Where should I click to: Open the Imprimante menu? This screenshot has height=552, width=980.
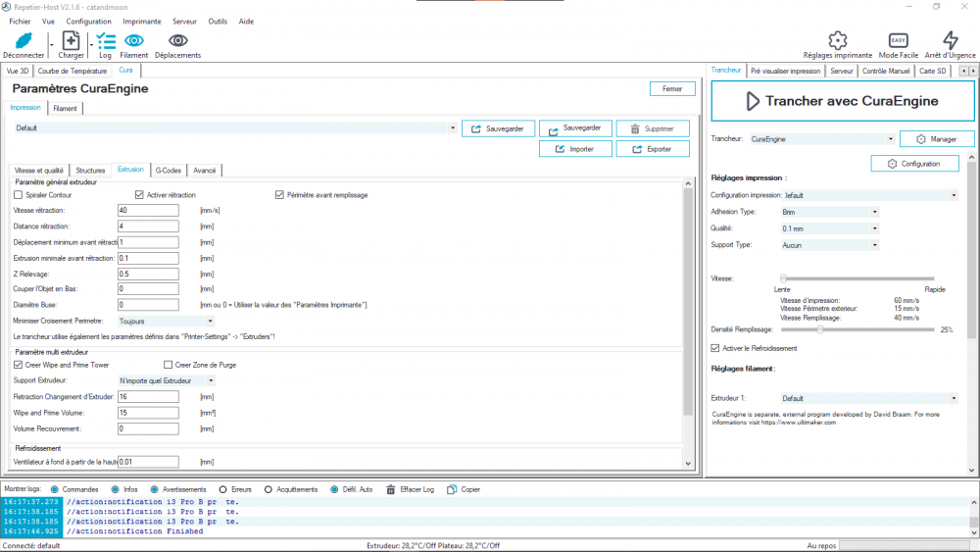coord(142,22)
